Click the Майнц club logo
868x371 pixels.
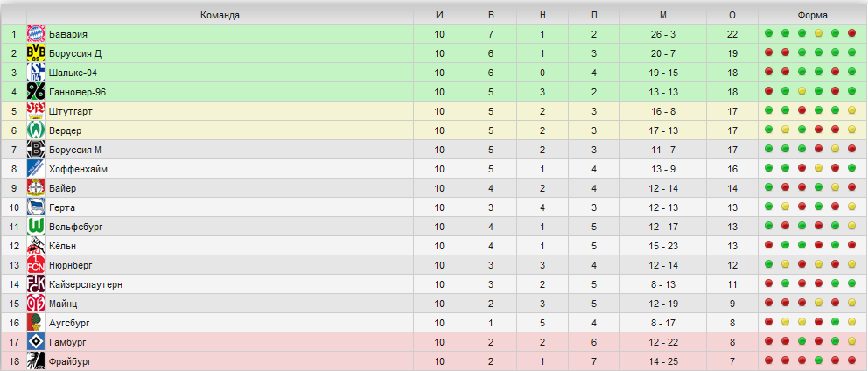click(x=35, y=304)
